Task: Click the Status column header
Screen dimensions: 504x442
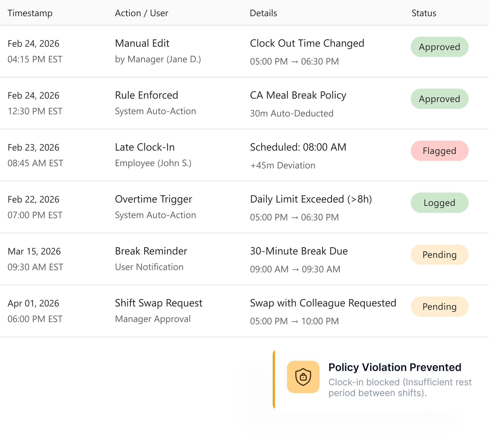Action: 424,13
